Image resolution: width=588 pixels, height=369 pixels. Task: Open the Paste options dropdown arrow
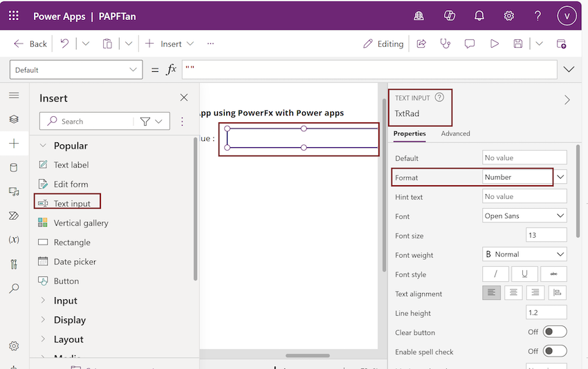(129, 44)
